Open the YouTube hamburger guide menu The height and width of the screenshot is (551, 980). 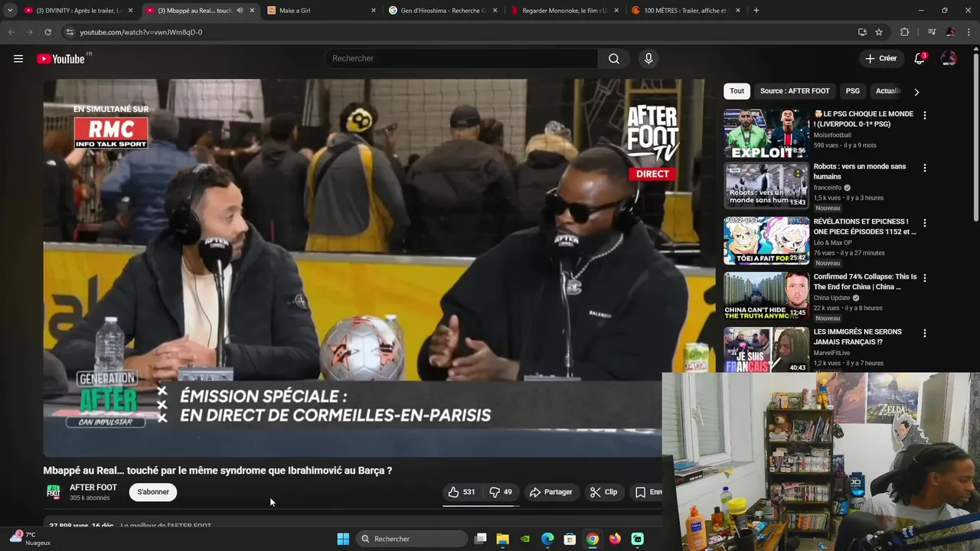coord(18,59)
